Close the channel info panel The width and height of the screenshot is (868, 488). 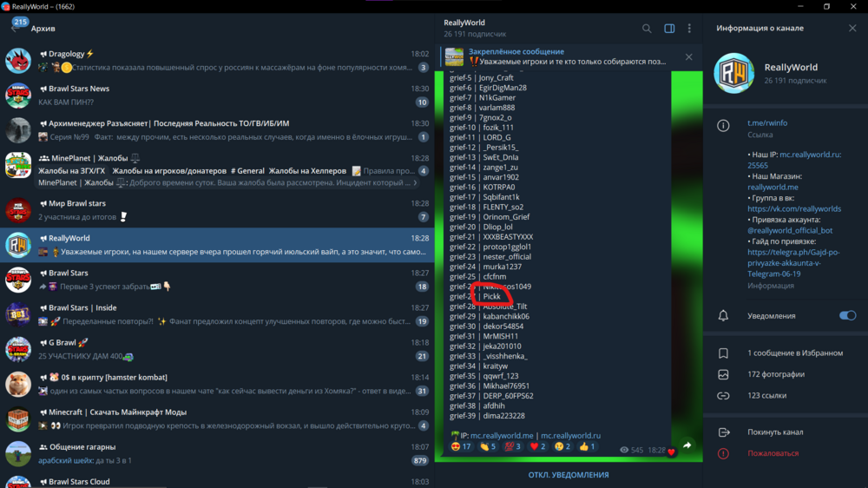pos(852,29)
